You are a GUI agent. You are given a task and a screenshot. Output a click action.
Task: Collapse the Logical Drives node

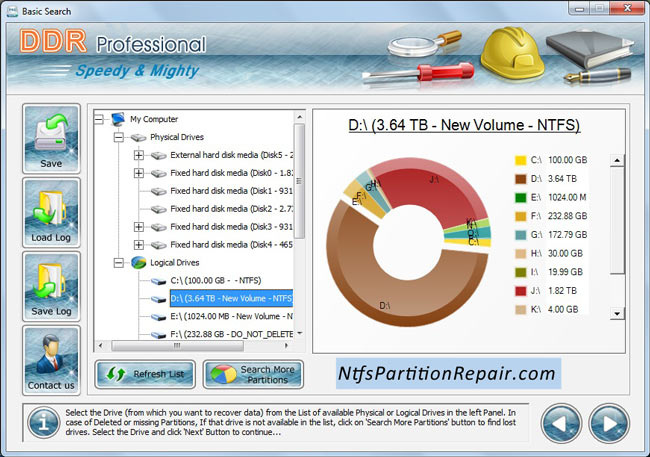click(119, 263)
